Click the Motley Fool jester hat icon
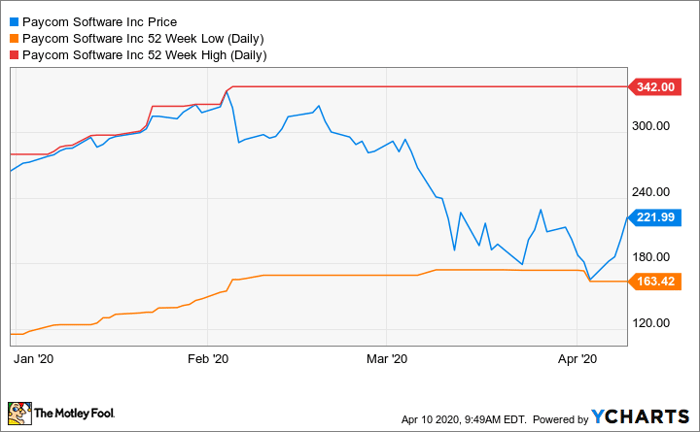Screen dimensions: 700x432 pos(20,412)
